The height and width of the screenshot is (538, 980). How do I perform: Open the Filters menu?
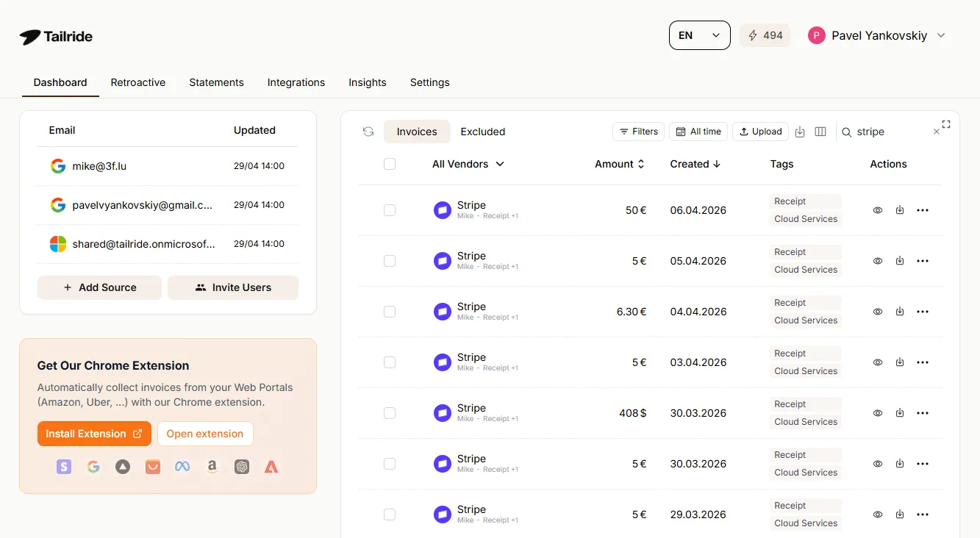tap(638, 132)
